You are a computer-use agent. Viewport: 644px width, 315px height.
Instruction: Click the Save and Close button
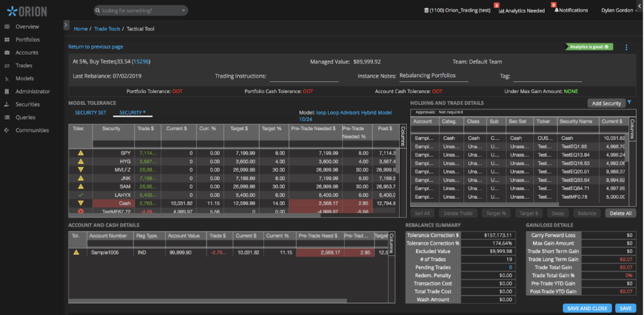[x=587, y=308]
